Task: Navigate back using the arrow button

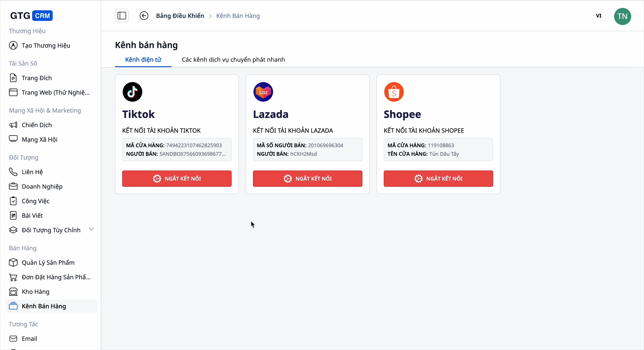Action: tap(144, 16)
